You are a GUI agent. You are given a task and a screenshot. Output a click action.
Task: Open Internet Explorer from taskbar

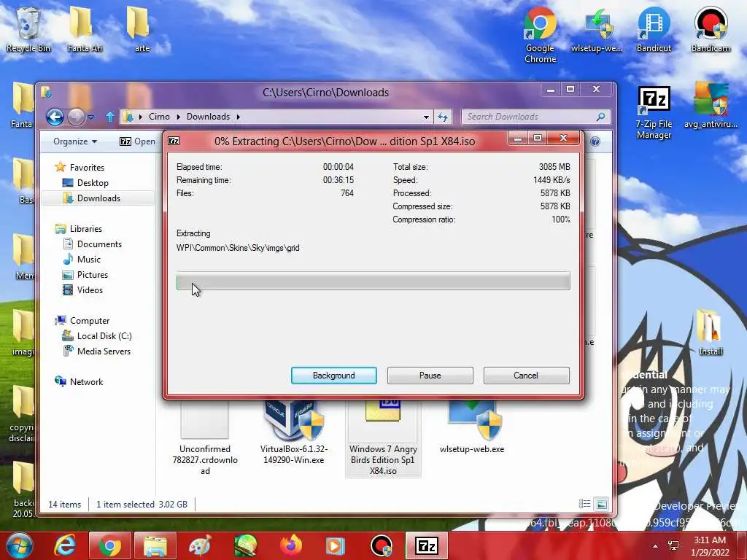point(65,545)
